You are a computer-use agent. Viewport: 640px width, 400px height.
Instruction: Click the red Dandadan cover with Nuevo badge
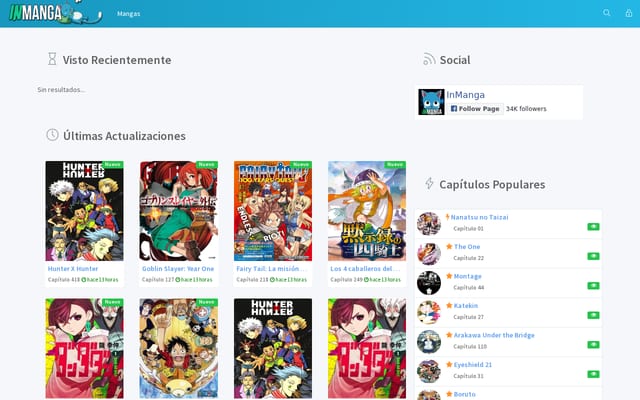point(84,348)
